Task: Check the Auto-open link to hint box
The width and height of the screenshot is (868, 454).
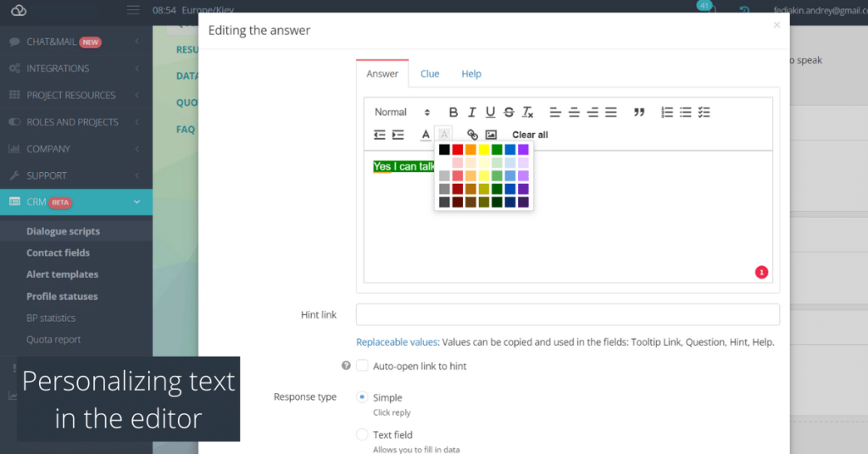Action: [362, 366]
